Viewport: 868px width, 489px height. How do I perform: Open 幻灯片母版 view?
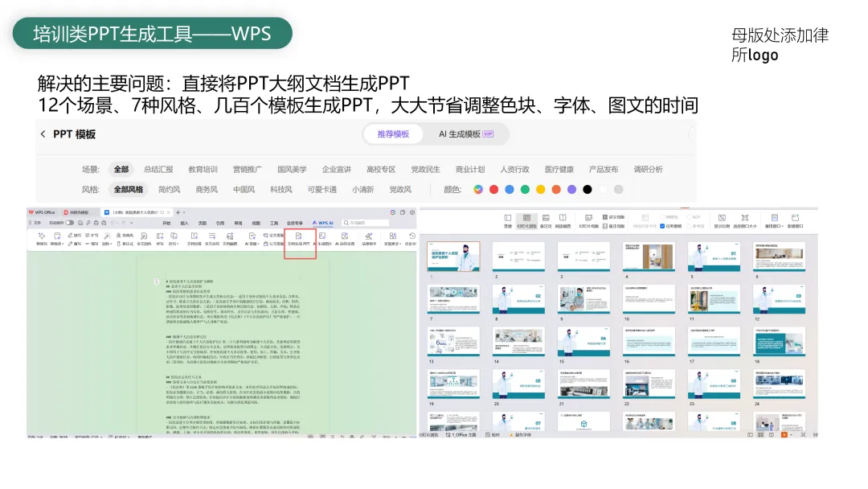tap(588, 221)
